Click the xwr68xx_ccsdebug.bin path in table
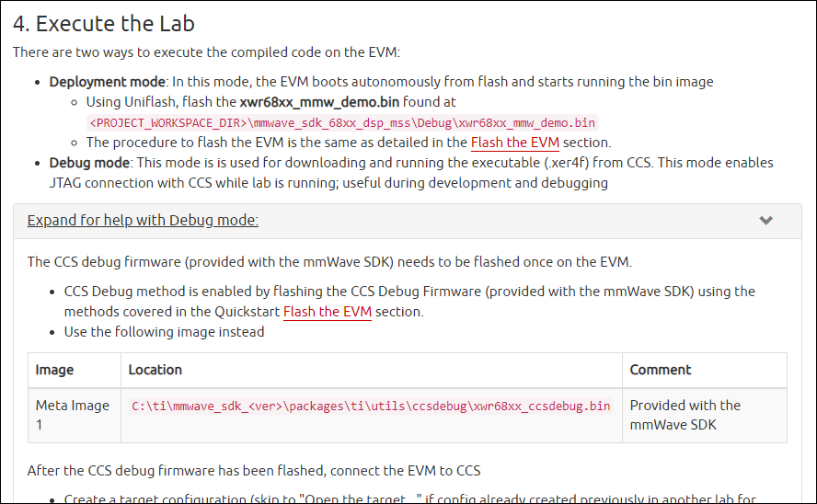Viewport: 817px width, 504px height. [371, 407]
